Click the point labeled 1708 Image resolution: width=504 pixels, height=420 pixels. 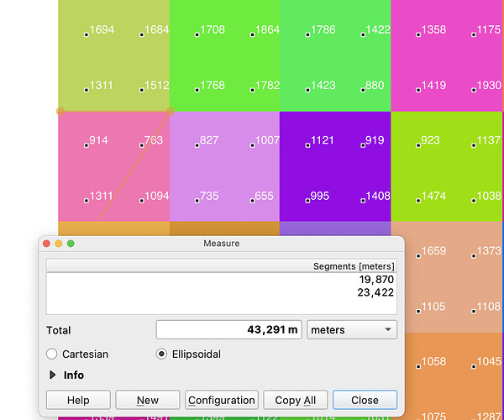coord(197,34)
